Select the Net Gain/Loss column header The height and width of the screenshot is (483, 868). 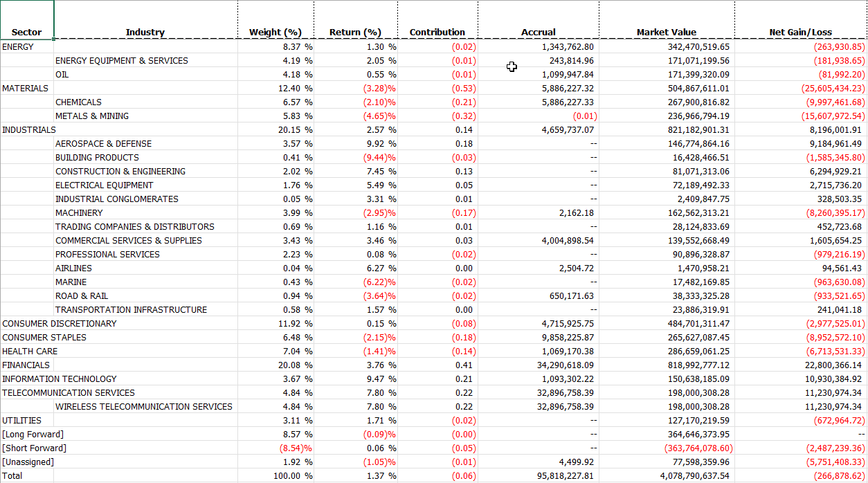coord(800,32)
